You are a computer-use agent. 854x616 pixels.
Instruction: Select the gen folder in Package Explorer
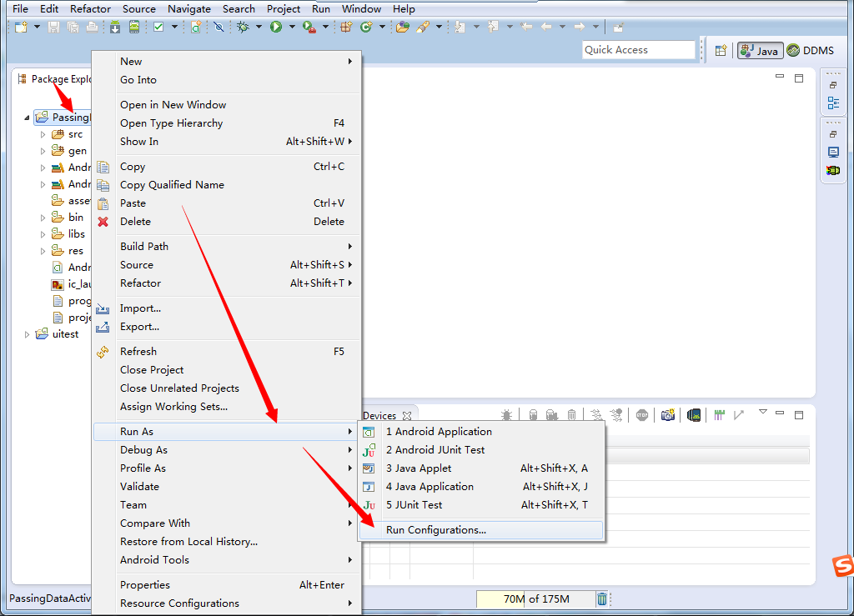point(69,151)
